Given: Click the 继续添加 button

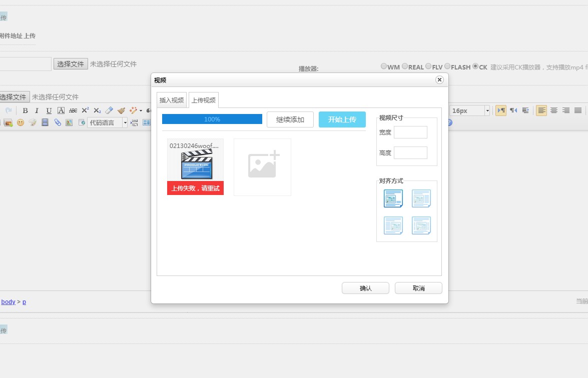Looking at the screenshot, I should (x=290, y=119).
